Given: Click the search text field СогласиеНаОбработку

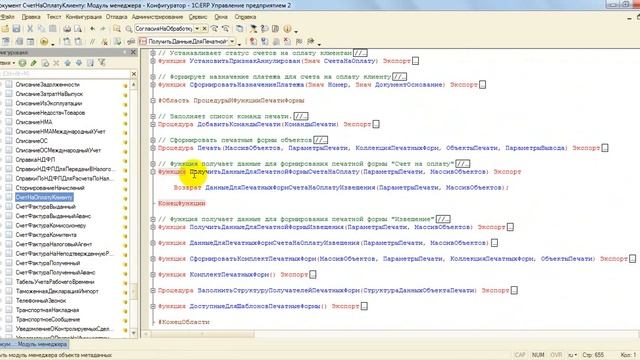Looking at the screenshot, I should click(x=164, y=29).
